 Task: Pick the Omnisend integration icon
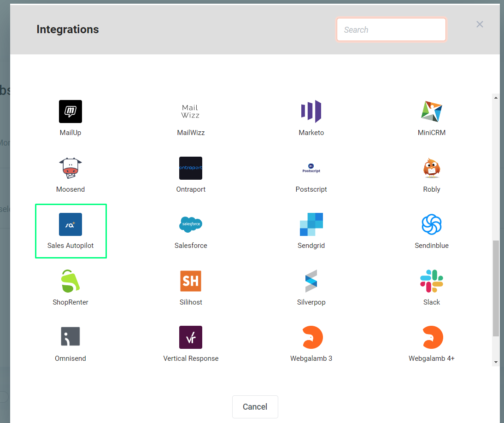coord(70,337)
